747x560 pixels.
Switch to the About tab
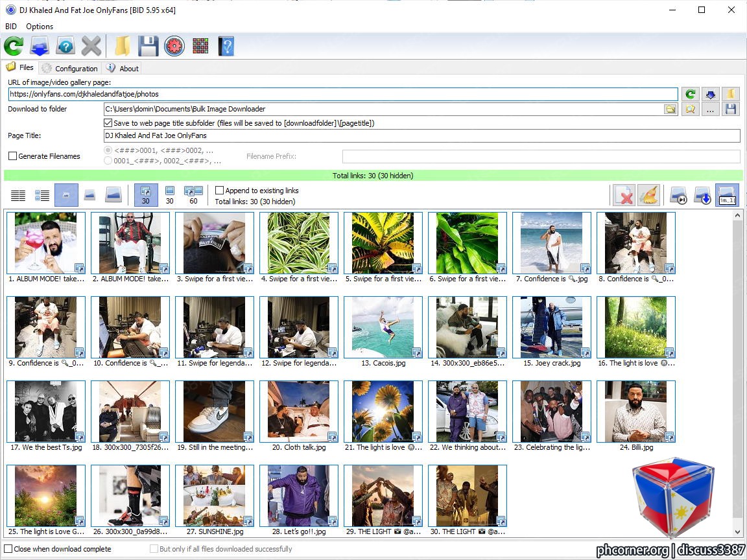click(123, 69)
